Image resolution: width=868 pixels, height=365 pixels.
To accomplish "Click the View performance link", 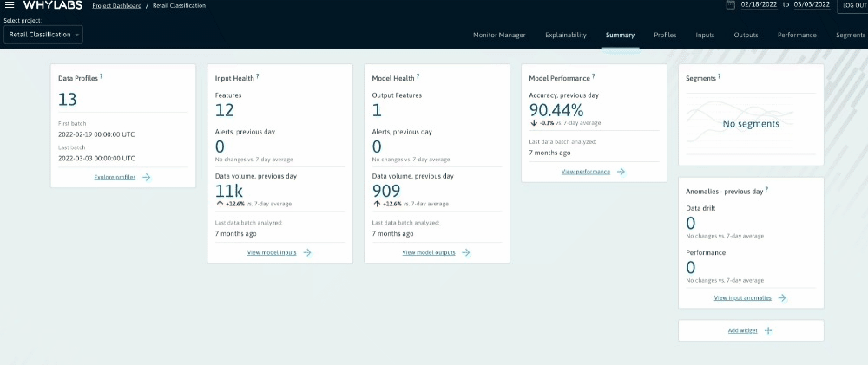I will [586, 172].
